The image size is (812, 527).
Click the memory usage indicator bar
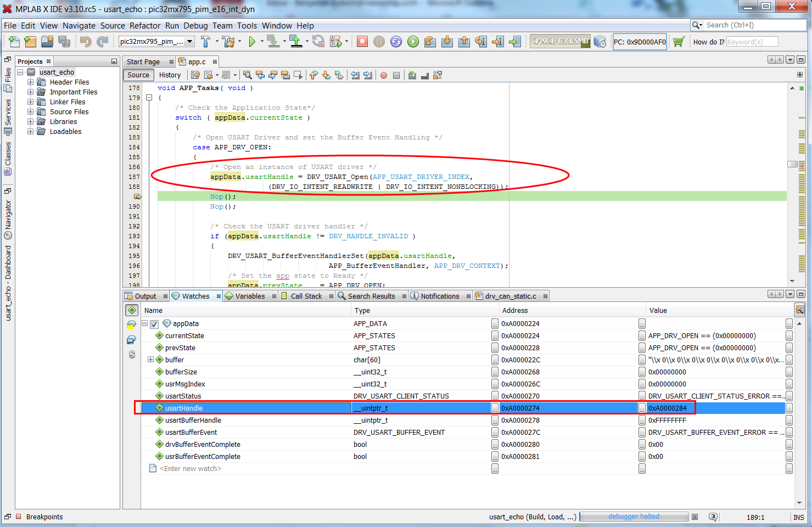pos(560,42)
